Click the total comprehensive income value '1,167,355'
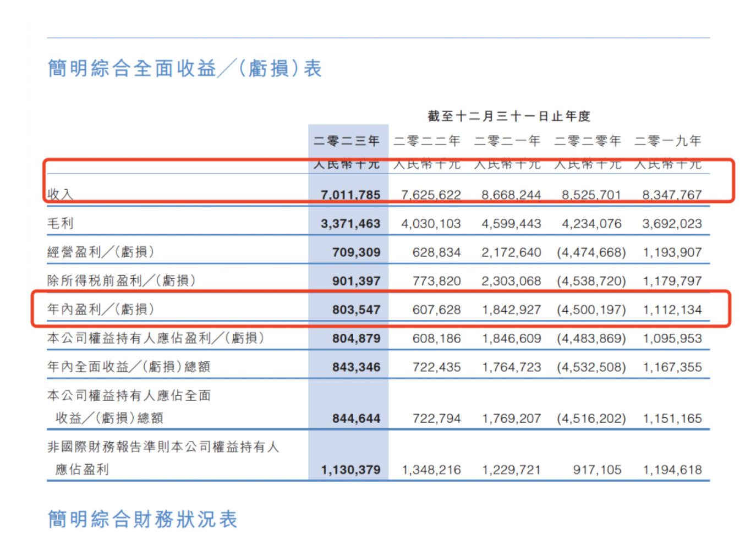Screen dimensions: 756x541 click(672, 367)
